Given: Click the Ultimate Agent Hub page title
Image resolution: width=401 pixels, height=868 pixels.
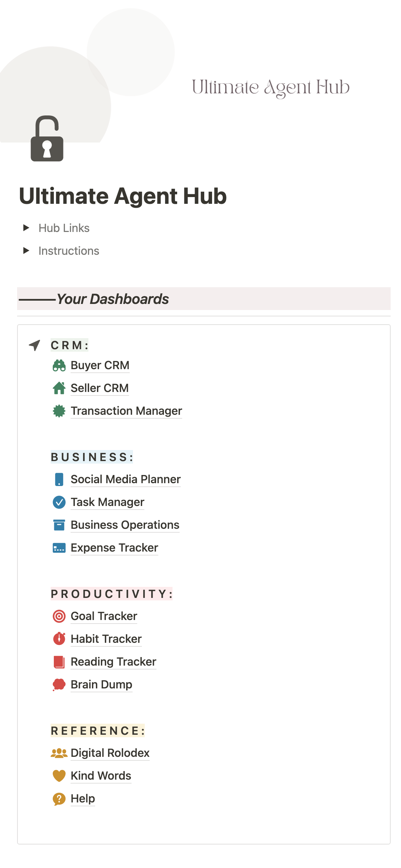Looking at the screenshot, I should 123,196.
